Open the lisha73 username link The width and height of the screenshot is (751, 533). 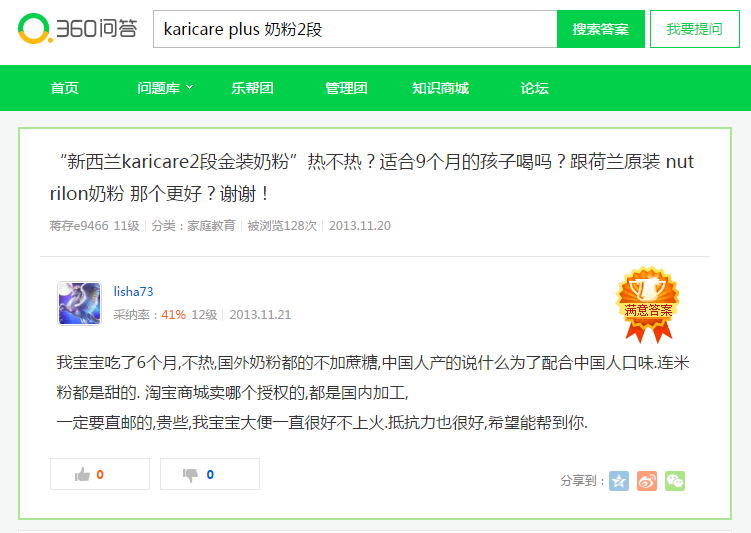133,292
